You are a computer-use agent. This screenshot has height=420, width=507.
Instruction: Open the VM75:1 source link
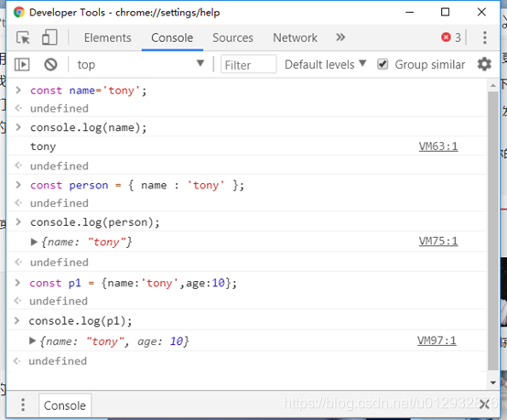(x=438, y=242)
